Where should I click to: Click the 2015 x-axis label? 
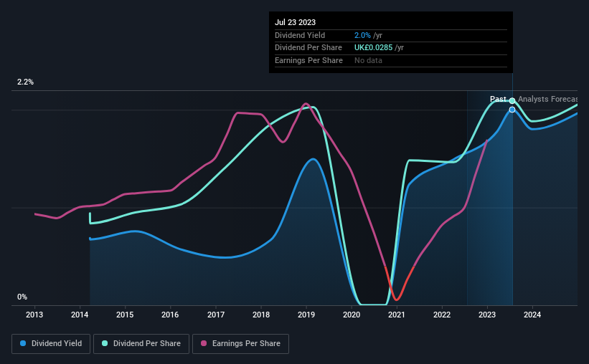[125, 315]
